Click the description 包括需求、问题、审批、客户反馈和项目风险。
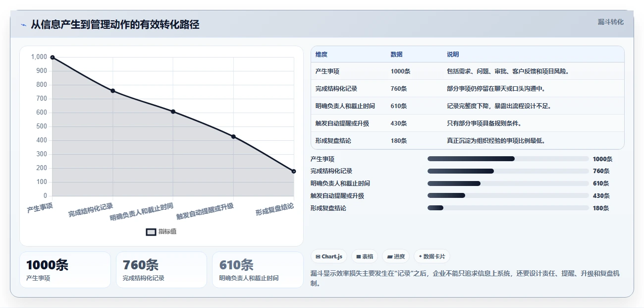Screen dimensions: 644x308 click(x=508, y=71)
